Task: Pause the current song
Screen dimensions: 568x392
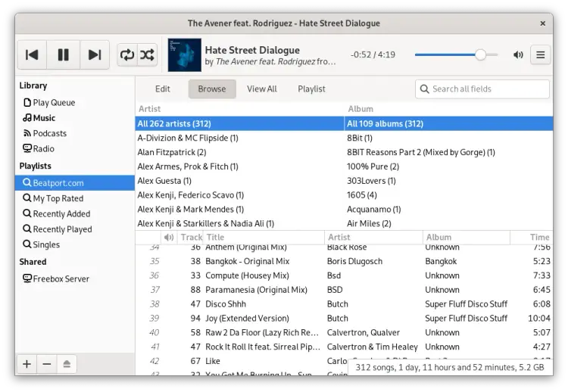Action: 64,54
